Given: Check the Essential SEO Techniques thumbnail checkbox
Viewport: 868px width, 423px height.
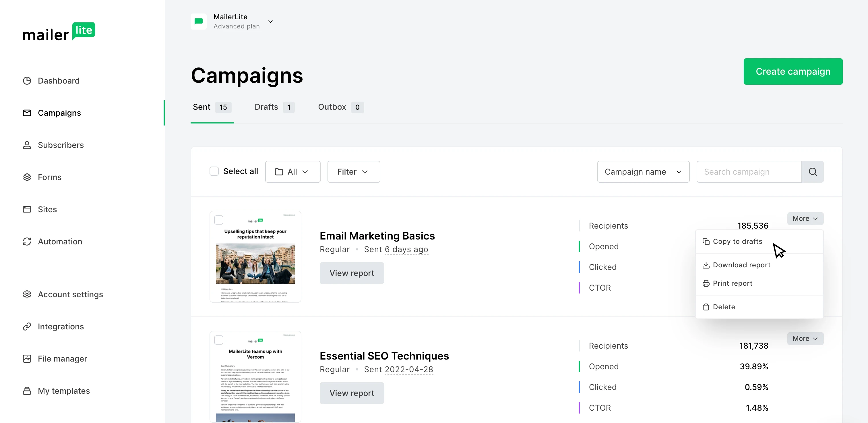Looking at the screenshot, I should (x=219, y=340).
